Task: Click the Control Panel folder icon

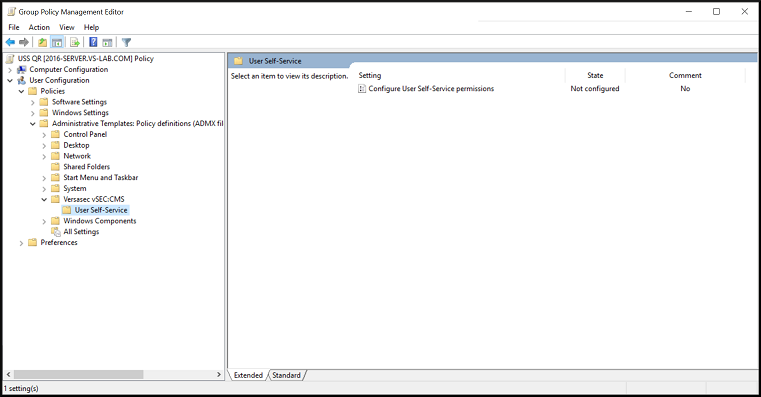Action: pos(56,134)
